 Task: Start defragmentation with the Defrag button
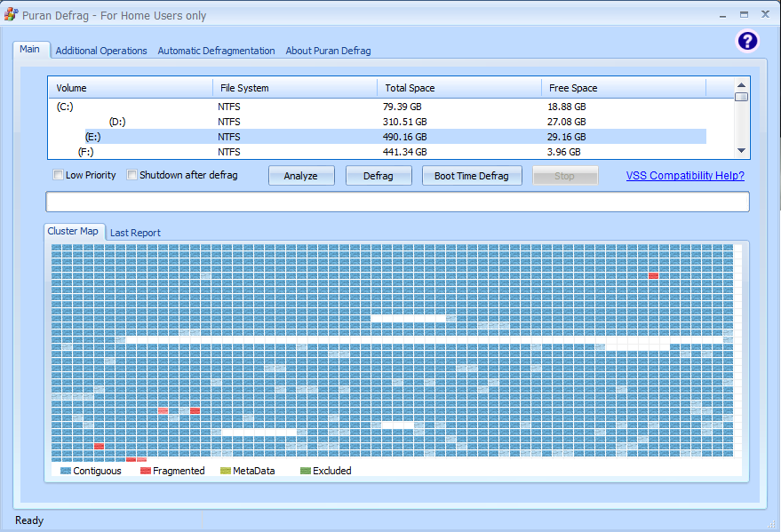[x=379, y=176]
